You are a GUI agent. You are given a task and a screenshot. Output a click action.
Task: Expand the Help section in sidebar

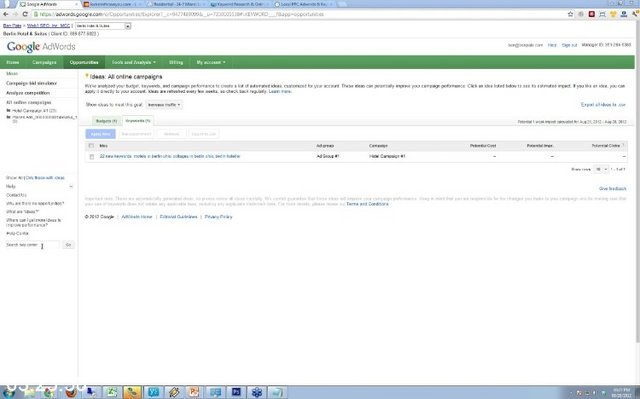tap(71, 186)
